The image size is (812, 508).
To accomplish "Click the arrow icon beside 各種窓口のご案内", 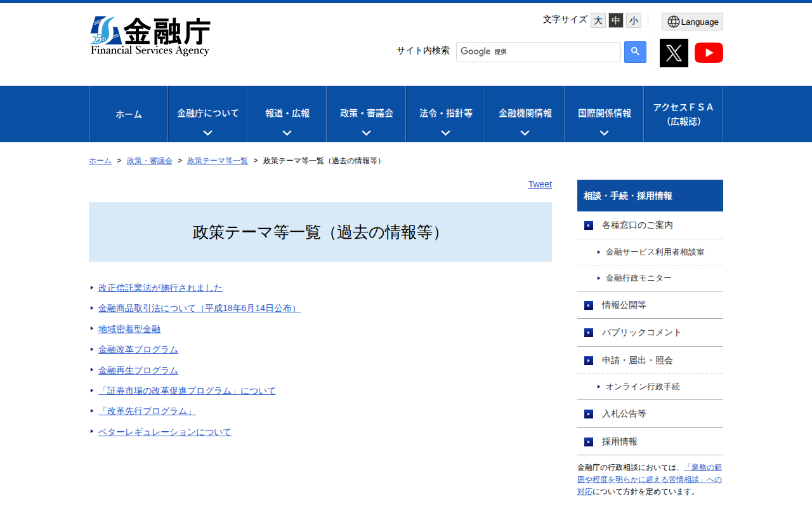I will (x=589, y=225).
